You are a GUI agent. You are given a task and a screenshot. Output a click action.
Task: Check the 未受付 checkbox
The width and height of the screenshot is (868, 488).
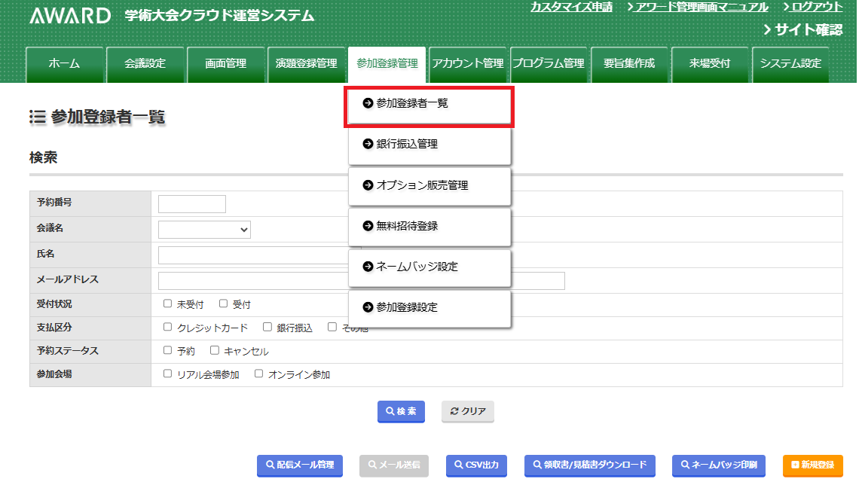point(168,304)
